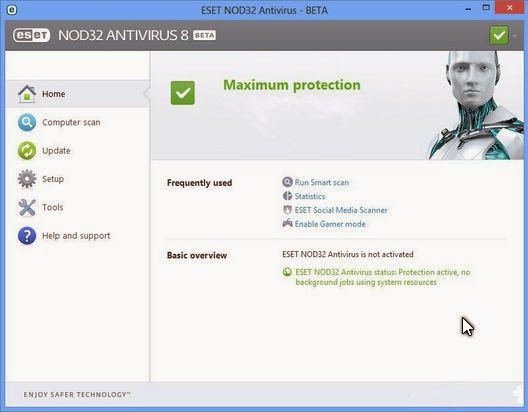Click the ESET app icon in title bar
This screenshot has height=412, width=528.
tap(12, 10)
